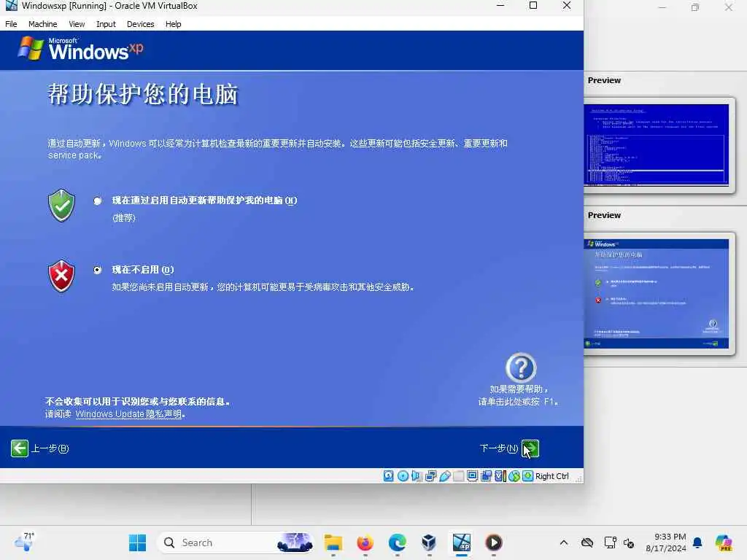
Task: Open the weather widget showing 71°
Action: click(24, 542)
